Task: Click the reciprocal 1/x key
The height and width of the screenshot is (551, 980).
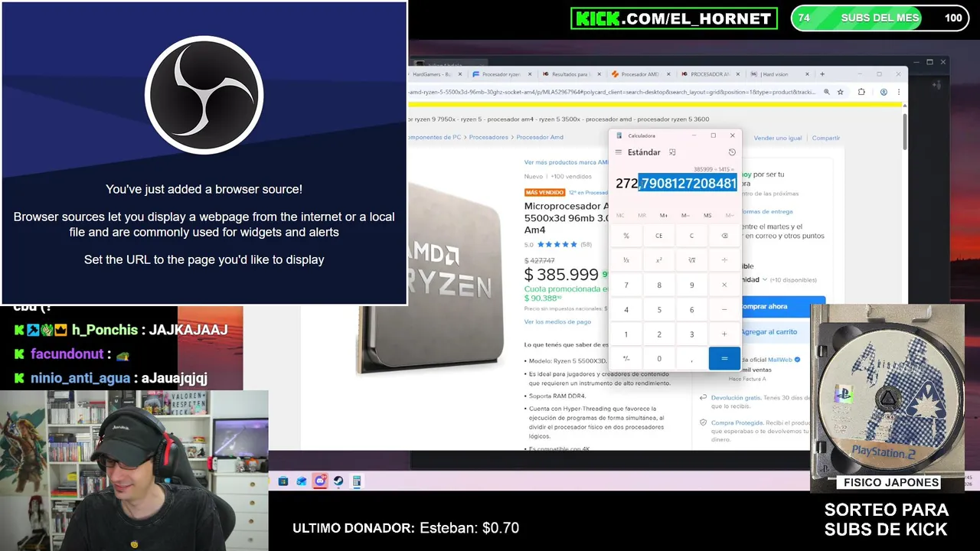Action: [x=626, y=260]
